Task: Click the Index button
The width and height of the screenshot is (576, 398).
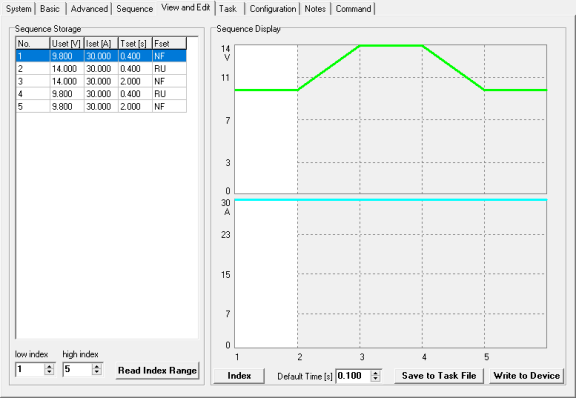Action: [239, 376]
